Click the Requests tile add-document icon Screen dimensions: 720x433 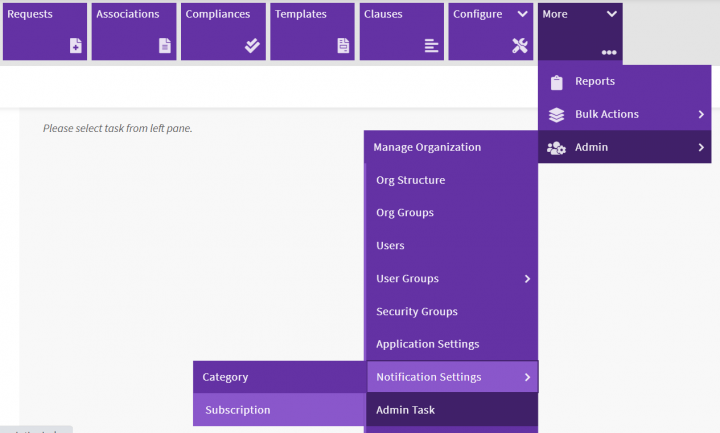pyautogui.click(x=76, y=46)
